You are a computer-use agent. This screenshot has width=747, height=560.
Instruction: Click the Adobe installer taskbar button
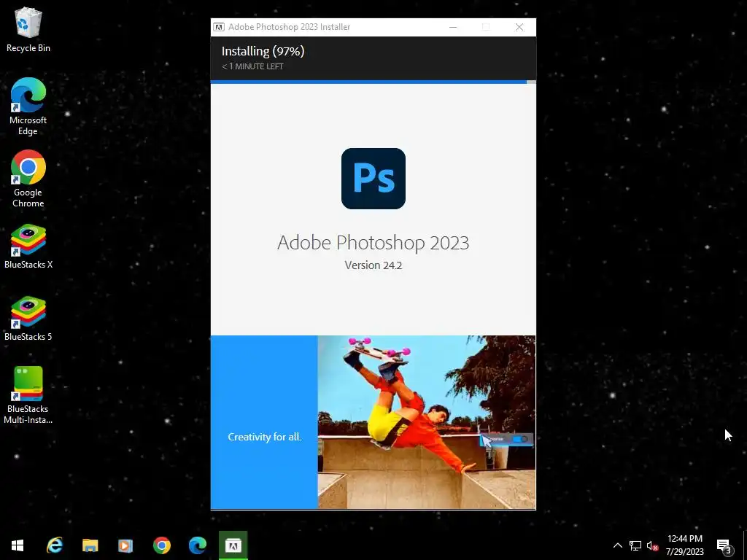233,545
